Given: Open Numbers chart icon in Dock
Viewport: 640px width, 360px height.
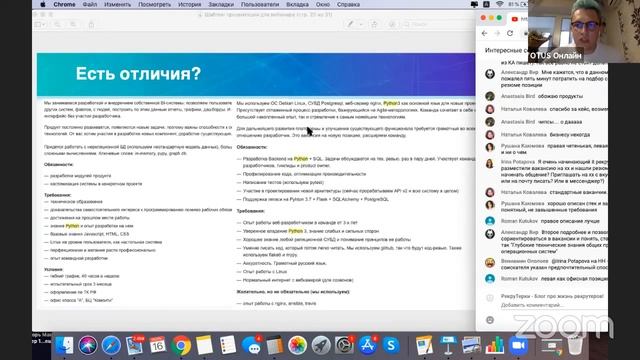Looking at the screenshot, I should pyautogui.click(x=494, y=345).
